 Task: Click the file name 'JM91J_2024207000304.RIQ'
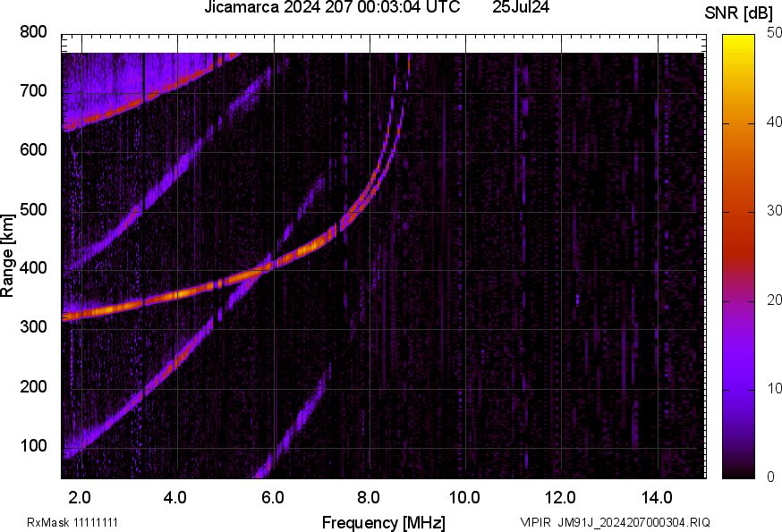click(633, 522)
